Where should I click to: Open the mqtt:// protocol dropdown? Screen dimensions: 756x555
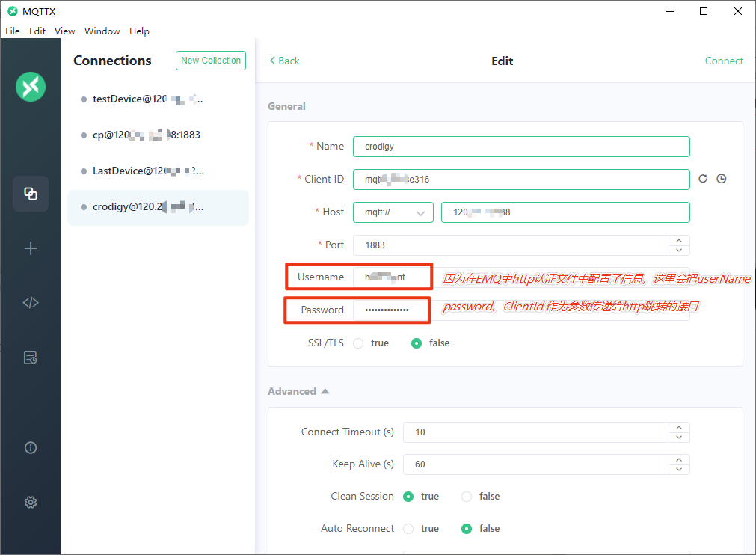[x=393, y=212]
